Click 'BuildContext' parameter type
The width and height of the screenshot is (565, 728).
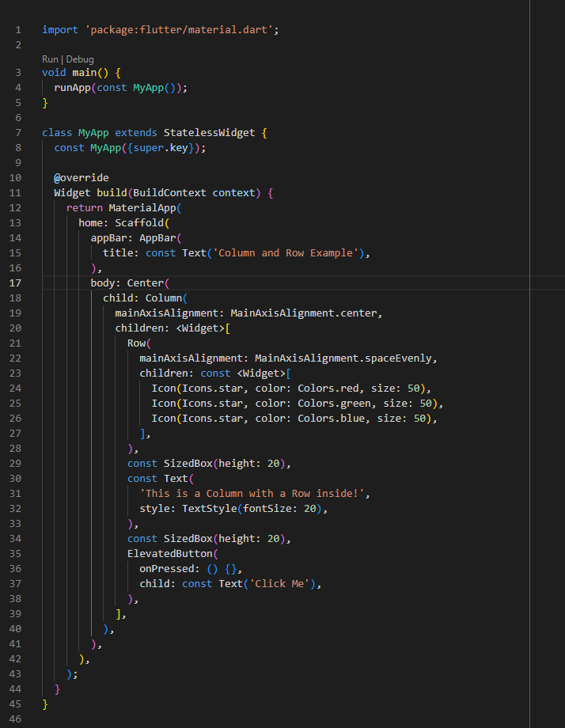[x=169, y=192]
